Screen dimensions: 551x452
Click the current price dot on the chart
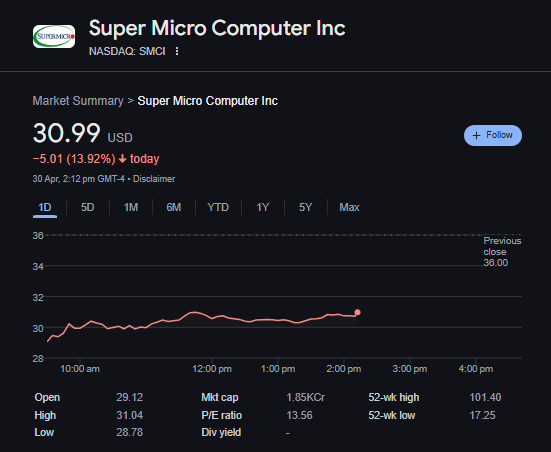tap(357, 312)
